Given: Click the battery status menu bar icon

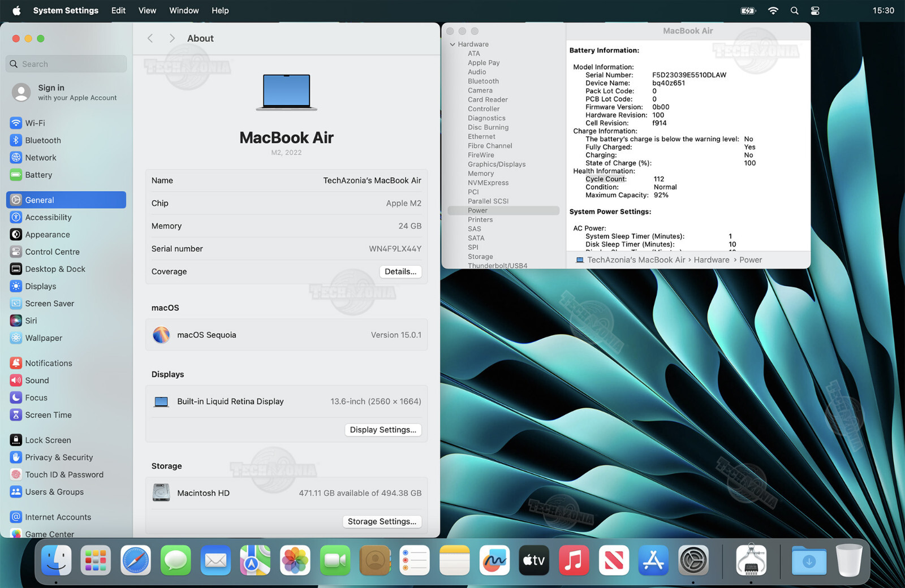Looking at the screenshot, I should (748, 10).
